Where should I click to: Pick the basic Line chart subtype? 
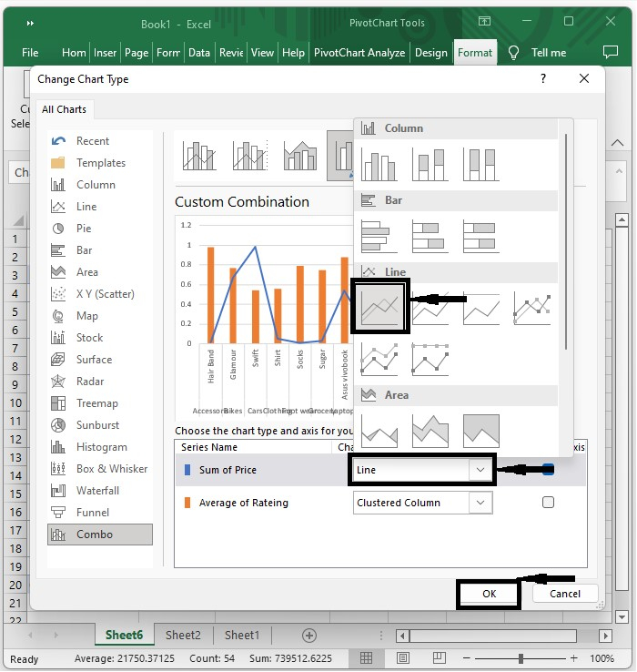tap(379, 307)
